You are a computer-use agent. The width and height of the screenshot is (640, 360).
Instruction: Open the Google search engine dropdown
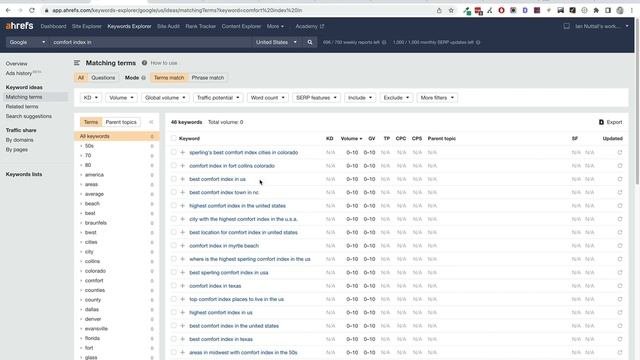click(27, 42)
